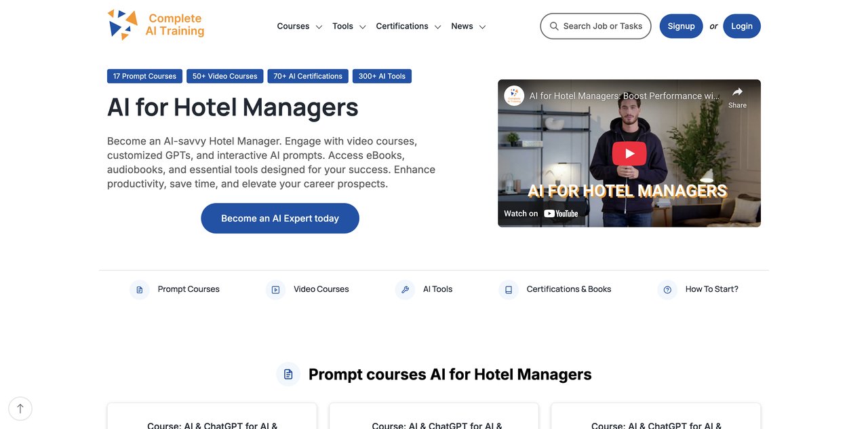The height and width of the screenshot is (429, 868).
Task: Expand the Courses dropdown menu
Action: pyautogui.click(x=299, y=26)
